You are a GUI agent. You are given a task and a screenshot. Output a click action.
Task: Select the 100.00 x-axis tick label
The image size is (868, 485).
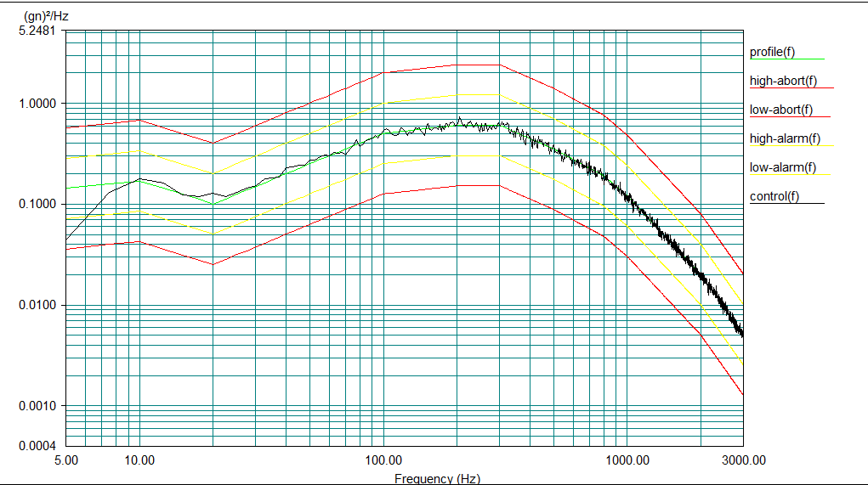[383, 460]
